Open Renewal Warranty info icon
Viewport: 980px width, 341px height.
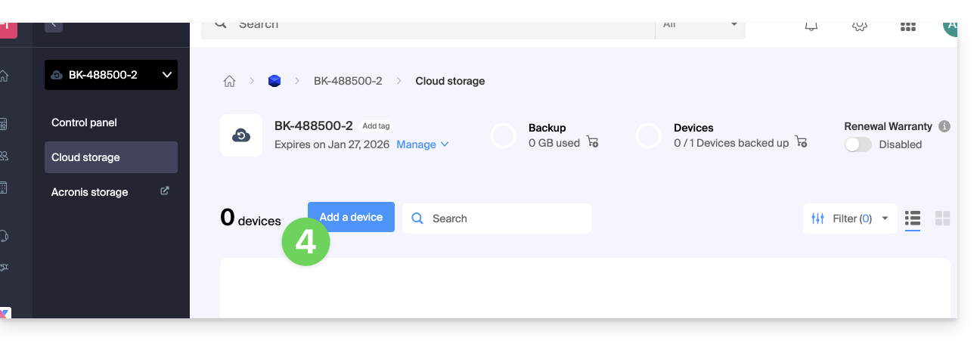click(x=944, y=127)
